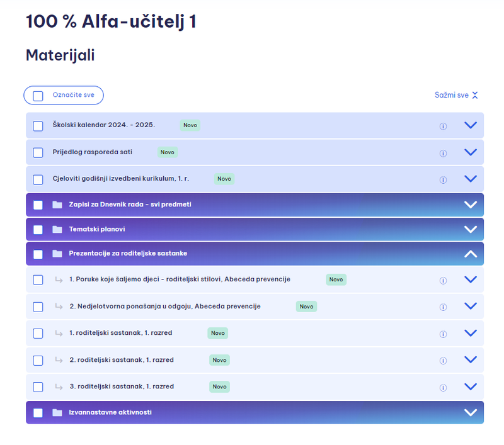This screenshot has height=445, width=504.
Task: Click the Tematski planovi folder icon
Action: 57,229
